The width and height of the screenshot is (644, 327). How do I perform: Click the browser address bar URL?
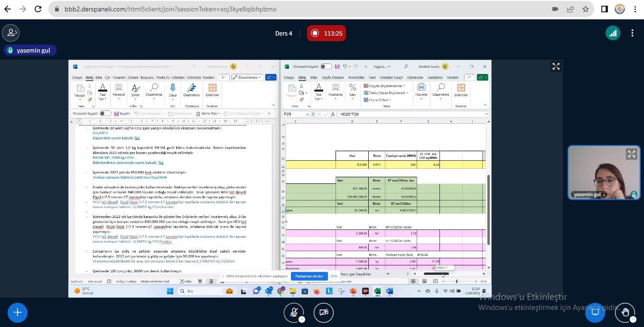click(x=171, y=9)
